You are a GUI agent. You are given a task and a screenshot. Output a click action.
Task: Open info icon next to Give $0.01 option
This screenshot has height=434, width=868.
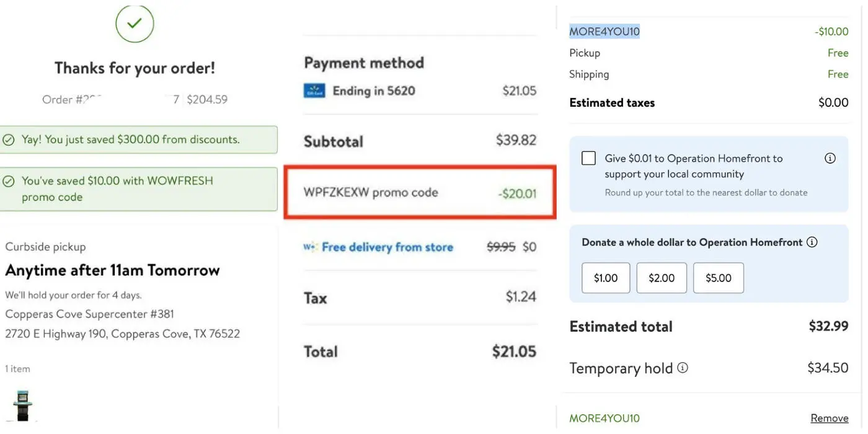[x=830, y=158]
